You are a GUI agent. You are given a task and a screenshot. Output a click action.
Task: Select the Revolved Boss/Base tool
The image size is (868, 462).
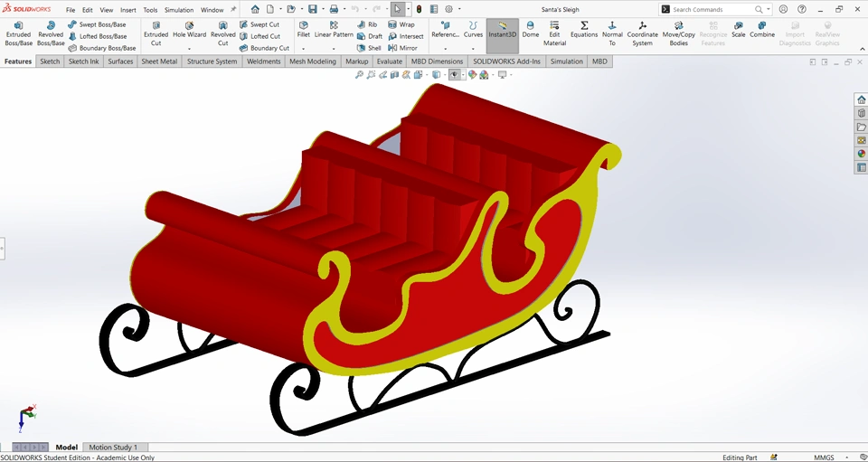[51, 33]
